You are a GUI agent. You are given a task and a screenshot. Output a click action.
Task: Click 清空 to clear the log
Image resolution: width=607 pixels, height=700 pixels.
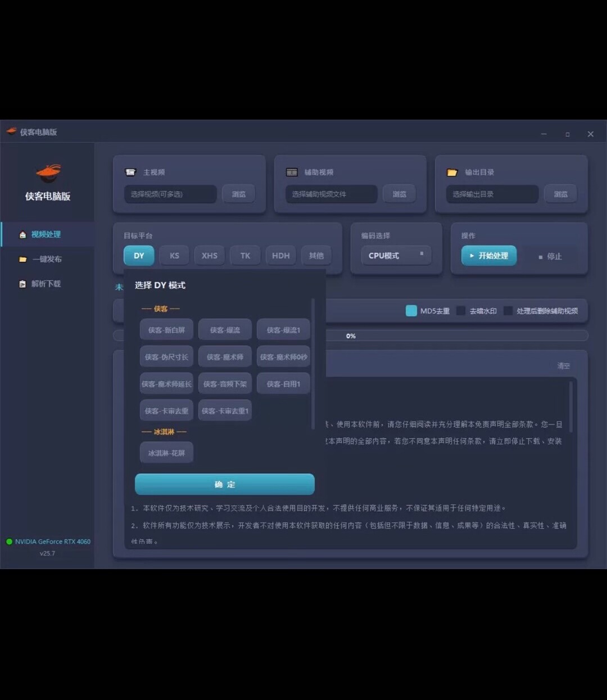click(x=563, y=366)
